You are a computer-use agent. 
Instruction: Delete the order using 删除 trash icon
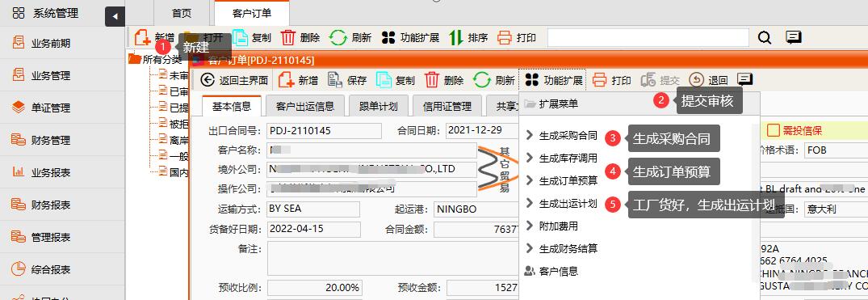(x=432, y=80)
